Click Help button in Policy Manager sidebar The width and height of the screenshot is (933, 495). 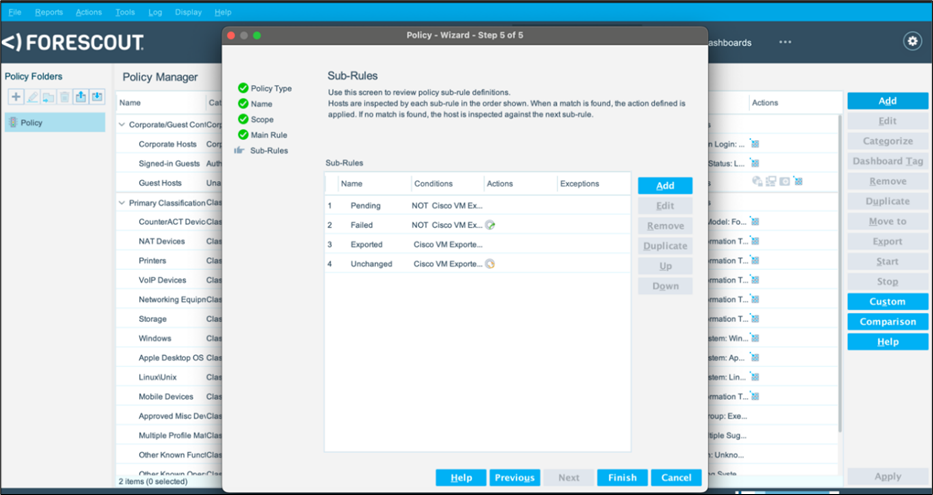pyautogui.click(x=888, y=342)
